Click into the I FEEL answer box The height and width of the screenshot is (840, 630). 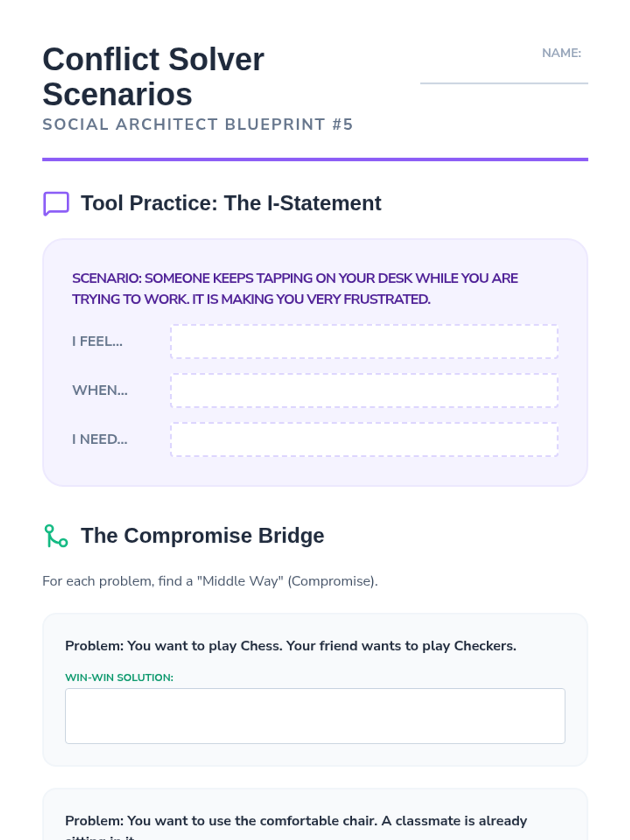364,342
